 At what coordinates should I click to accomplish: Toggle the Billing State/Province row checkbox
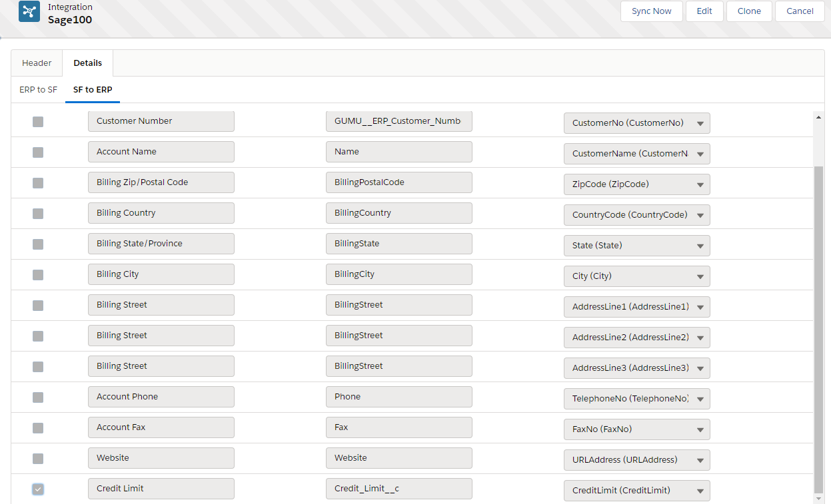[38, 244]
